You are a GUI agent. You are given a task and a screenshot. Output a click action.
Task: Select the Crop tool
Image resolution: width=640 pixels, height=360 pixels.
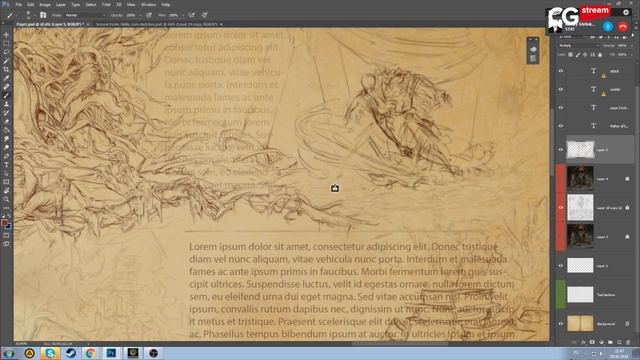tap(6, 69)
